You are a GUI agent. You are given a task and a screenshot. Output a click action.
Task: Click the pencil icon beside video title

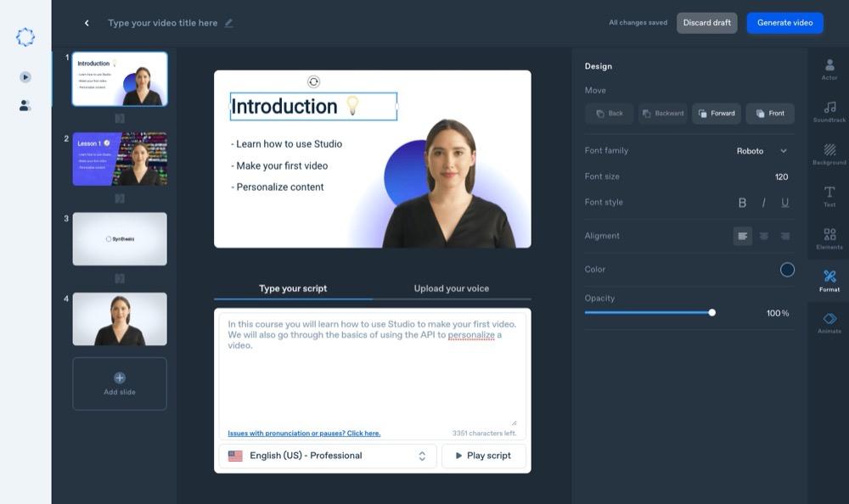[x=228, y=23]
